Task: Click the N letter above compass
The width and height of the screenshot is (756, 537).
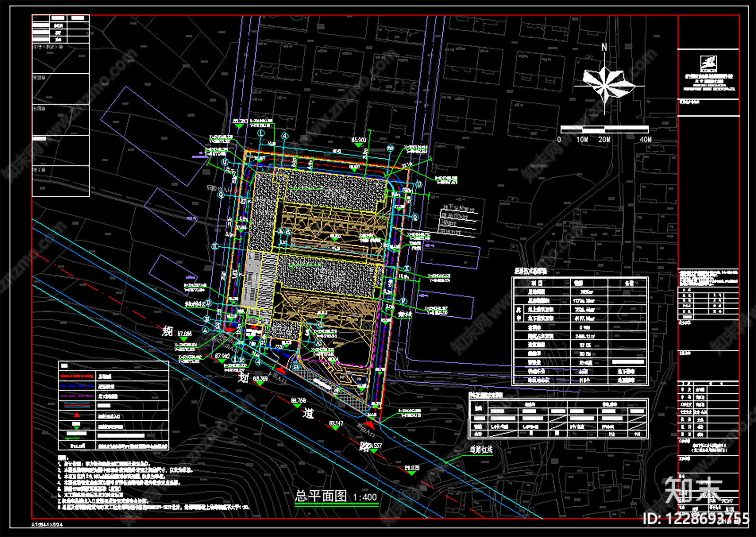Action: click(x=604, y=47)
